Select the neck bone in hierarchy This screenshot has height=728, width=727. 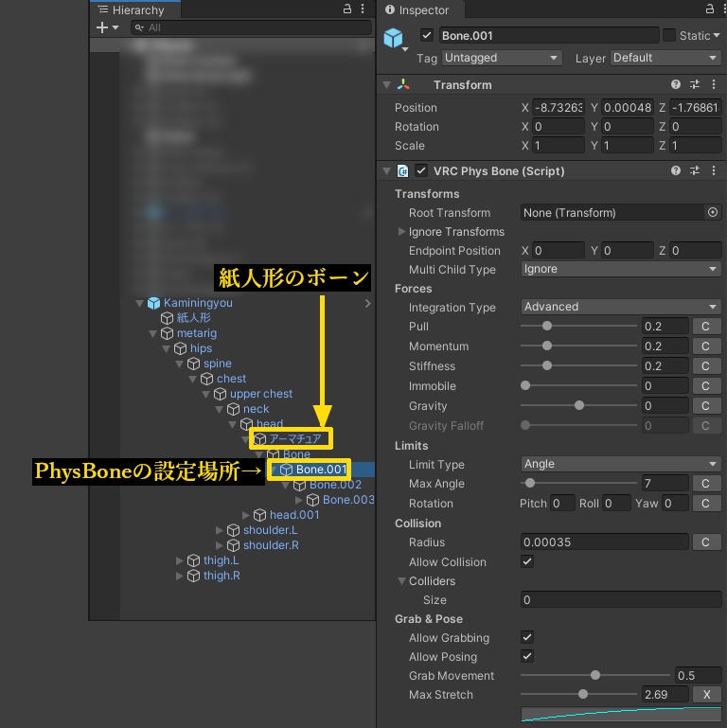pos(257,409)
